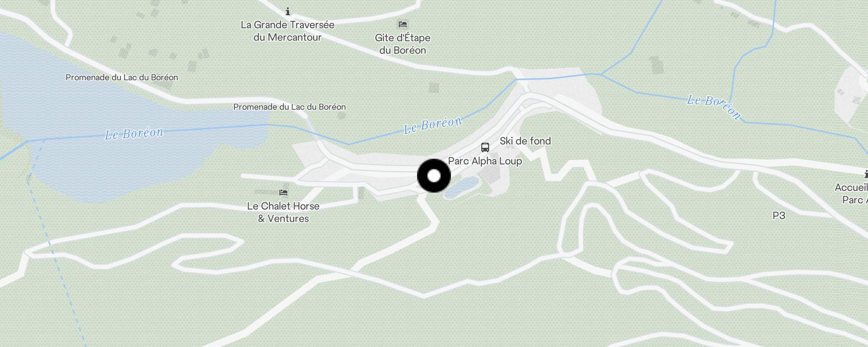Select the Promenade du Lac du Boréon label at the path end
868x347 pixels.
coord(289,107)
